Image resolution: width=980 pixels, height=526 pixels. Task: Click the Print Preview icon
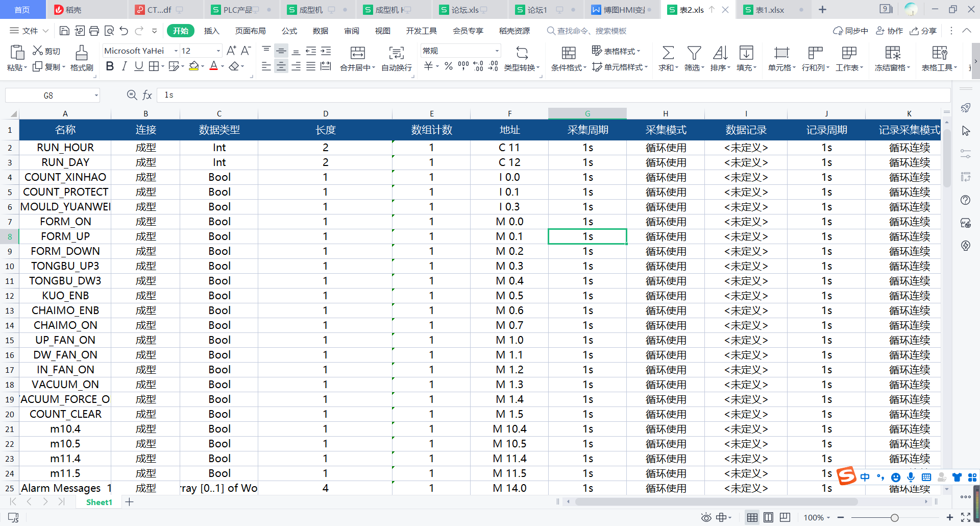click(x=109, y=31)
